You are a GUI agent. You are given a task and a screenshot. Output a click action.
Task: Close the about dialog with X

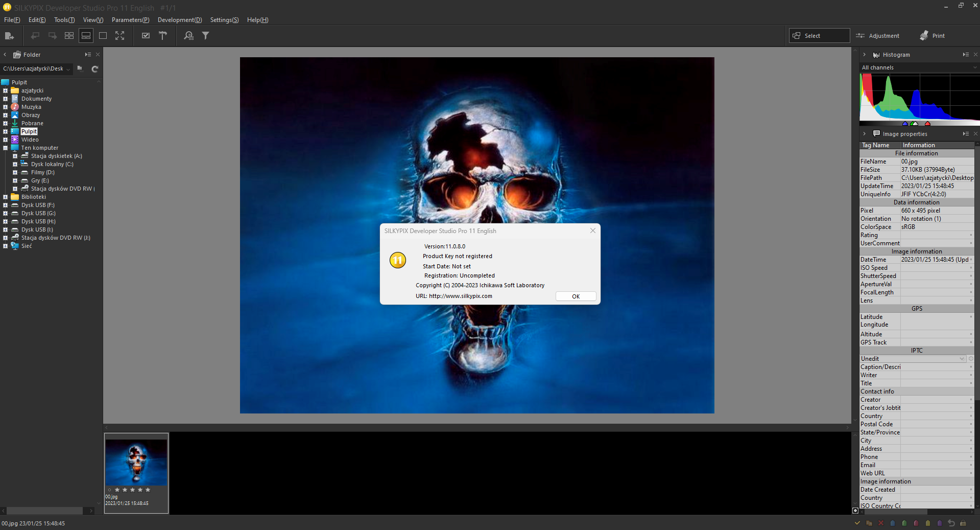pyautogui.click(x=592, y=231)
